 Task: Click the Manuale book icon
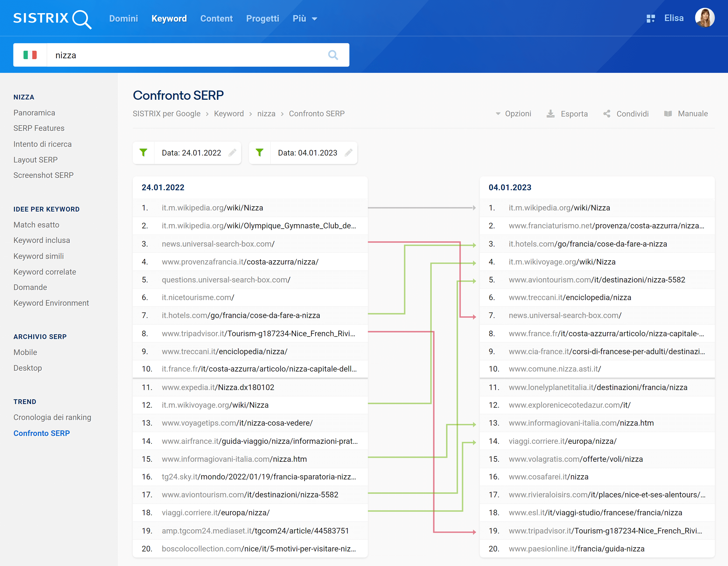click(668, 114)
